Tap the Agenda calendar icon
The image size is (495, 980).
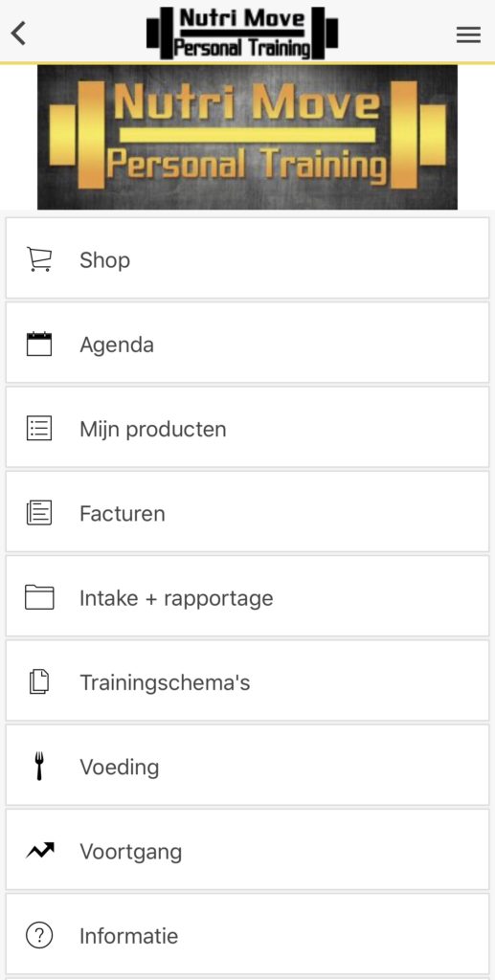pos(39,344)
